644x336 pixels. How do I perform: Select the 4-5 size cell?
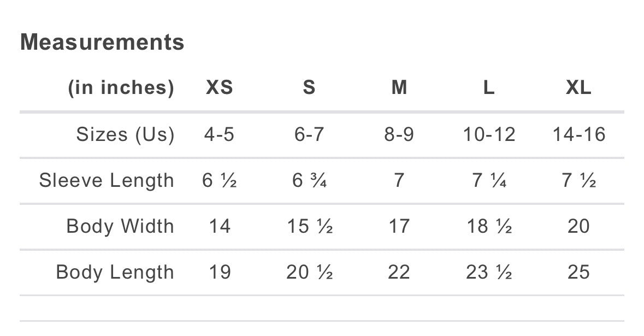tap(220, 134)
